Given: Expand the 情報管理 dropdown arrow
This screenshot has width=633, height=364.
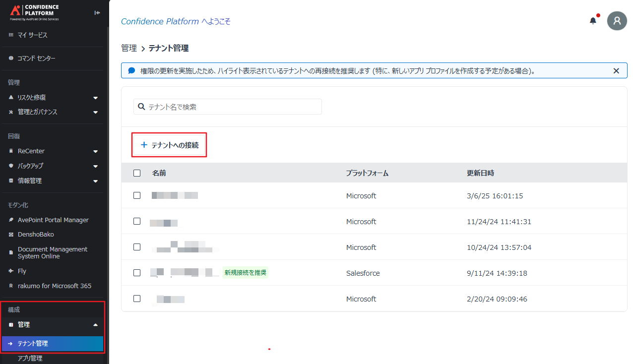Looking at the screenshot, I should (96, 182).
